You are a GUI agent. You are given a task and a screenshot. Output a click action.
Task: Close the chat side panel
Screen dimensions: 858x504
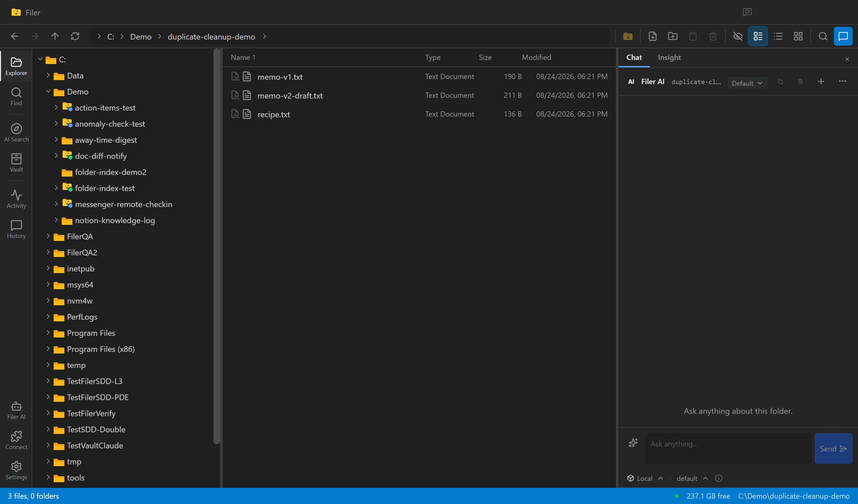pos(847,59)
